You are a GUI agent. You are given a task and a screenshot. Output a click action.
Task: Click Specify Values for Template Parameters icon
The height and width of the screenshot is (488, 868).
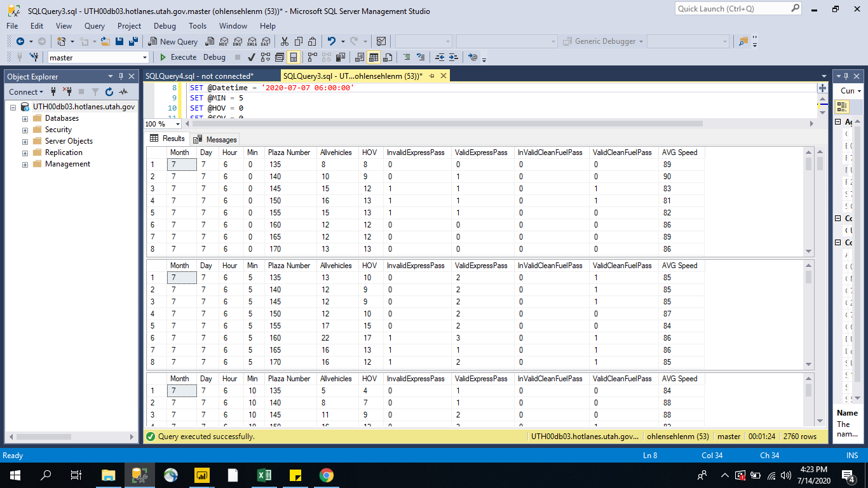coord(472,57)
